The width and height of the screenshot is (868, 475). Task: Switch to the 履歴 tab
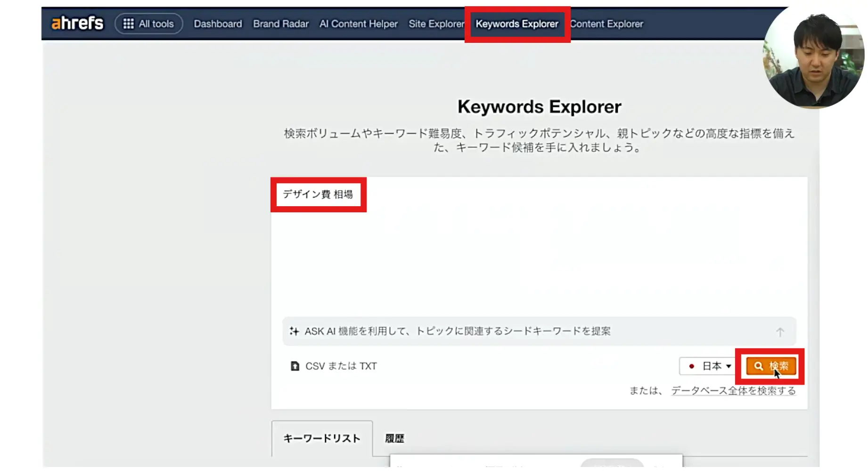394,438
